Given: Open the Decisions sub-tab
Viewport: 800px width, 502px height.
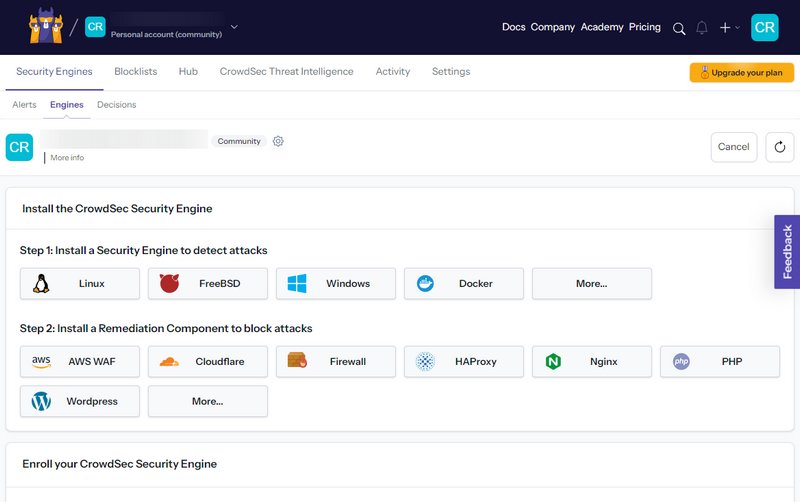Looking at the screenshot, I should pyautogui.click(x=116, y=105).
